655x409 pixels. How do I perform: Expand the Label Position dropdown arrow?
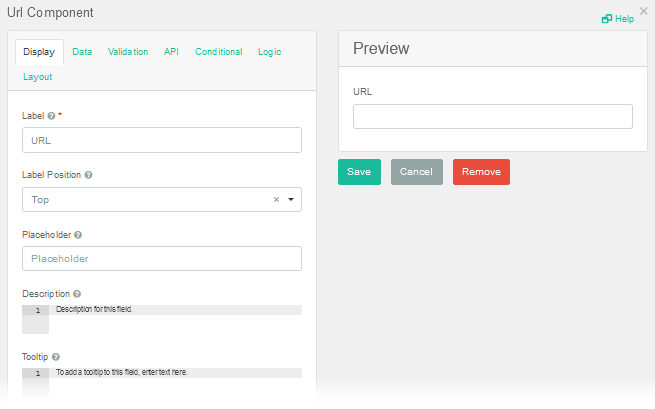point(290,200)
